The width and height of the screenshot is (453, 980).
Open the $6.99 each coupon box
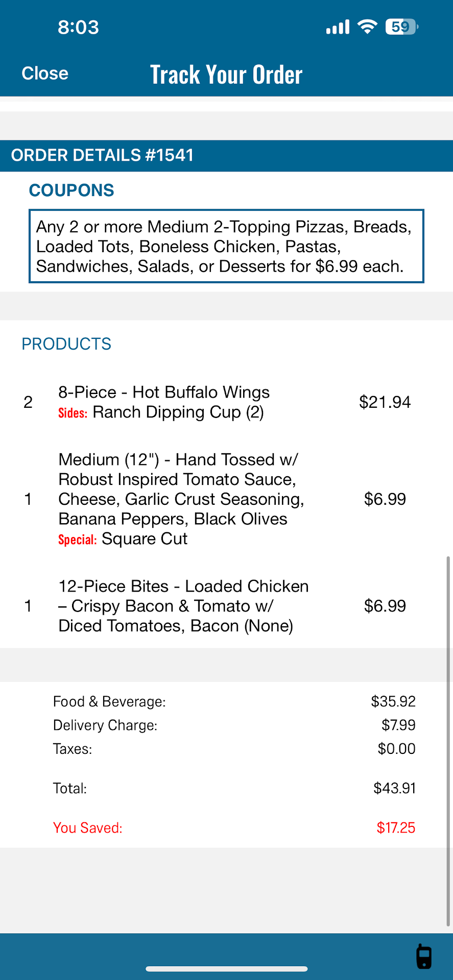(226, 246)
